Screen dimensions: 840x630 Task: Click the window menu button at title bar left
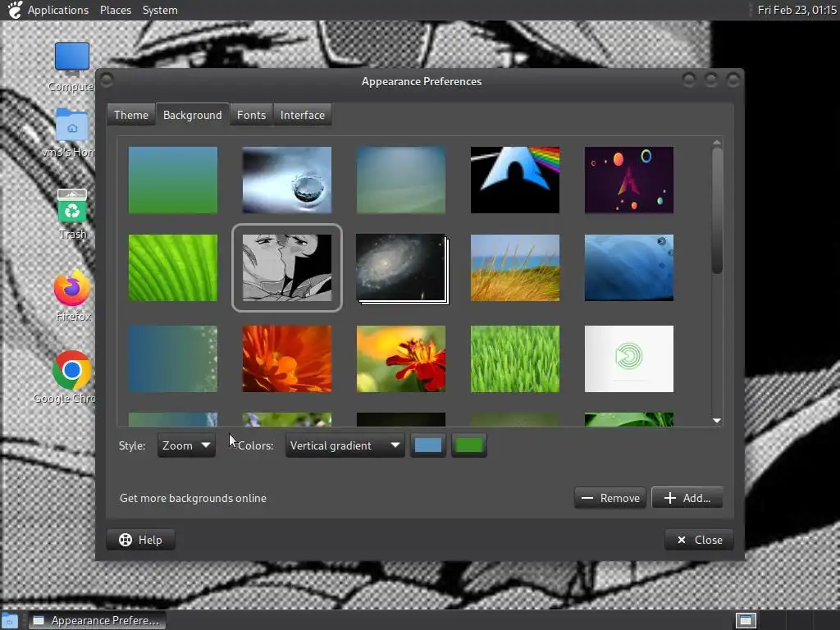tap(107, 80)
